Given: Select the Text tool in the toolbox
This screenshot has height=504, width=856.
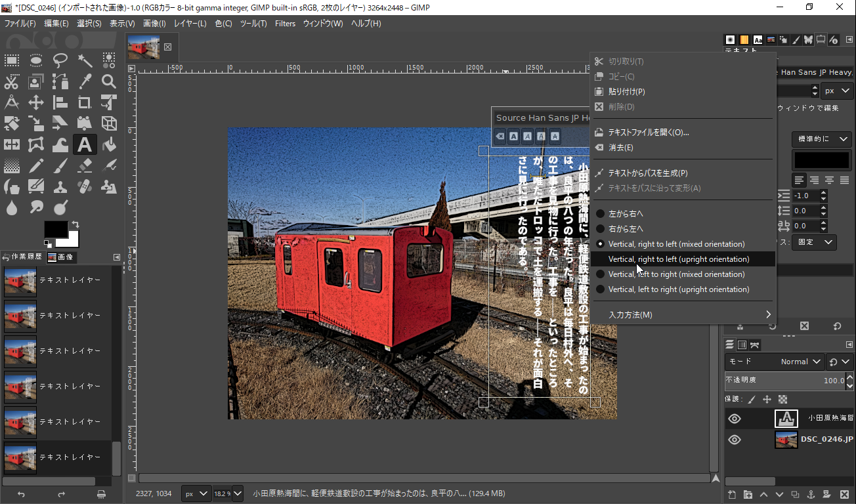Looking at the screenshot, I should [85, 144].
